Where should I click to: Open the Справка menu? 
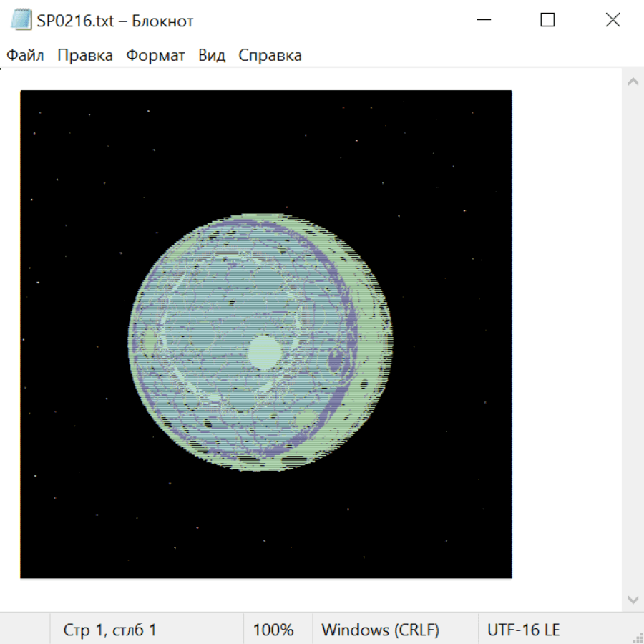[270, 56]
